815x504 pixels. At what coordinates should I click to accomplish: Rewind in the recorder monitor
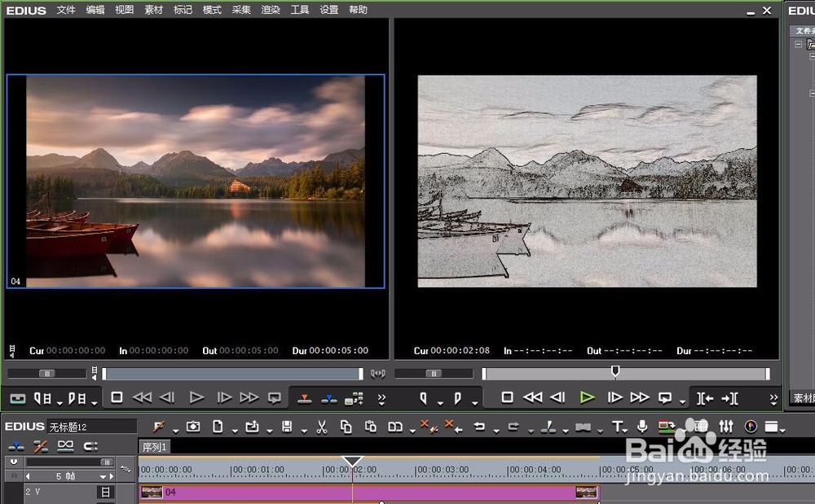click(x=533, y=397)
